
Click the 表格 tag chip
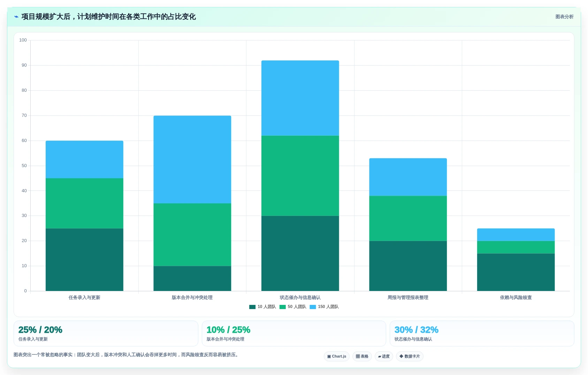coord(362,356)
